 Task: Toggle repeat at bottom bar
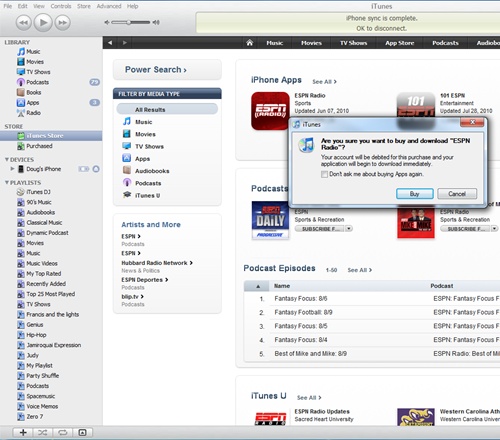pyautogui.click(x=63, y=433)
